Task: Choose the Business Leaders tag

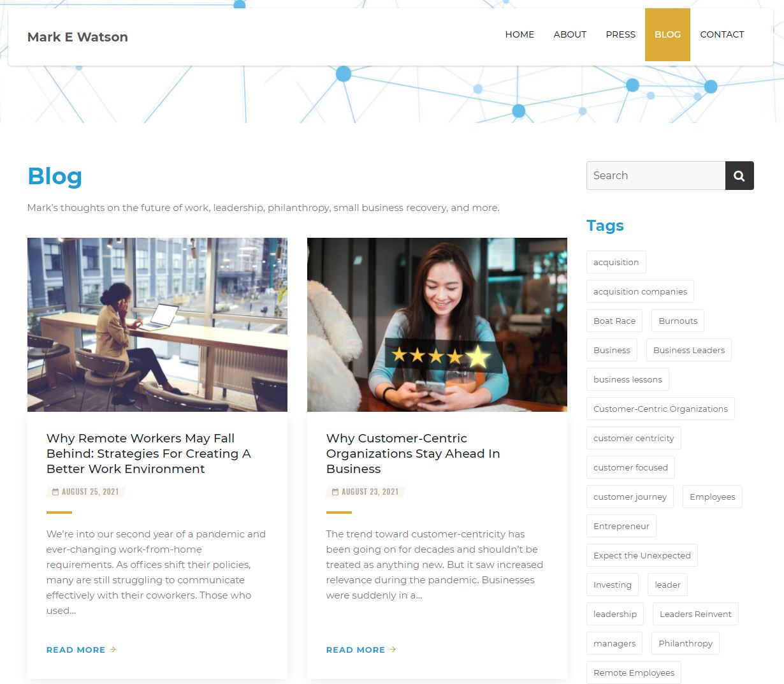Action: tap(688, 350)
